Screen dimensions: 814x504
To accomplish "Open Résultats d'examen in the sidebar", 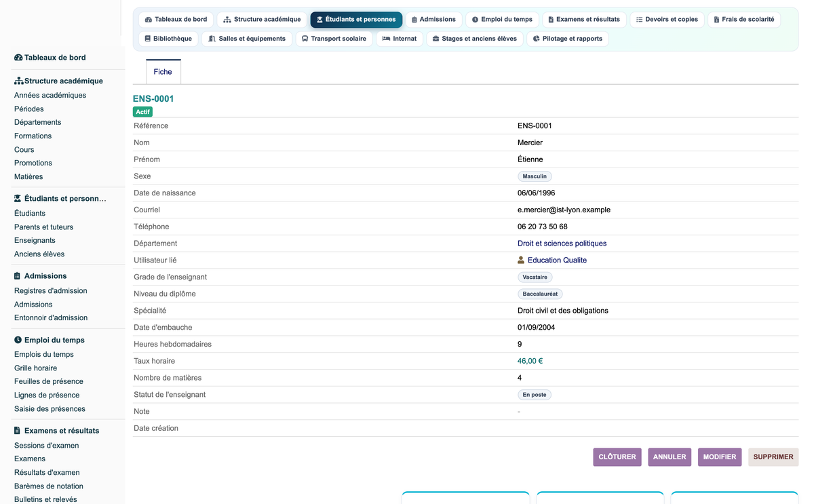I will click(47, 473).
